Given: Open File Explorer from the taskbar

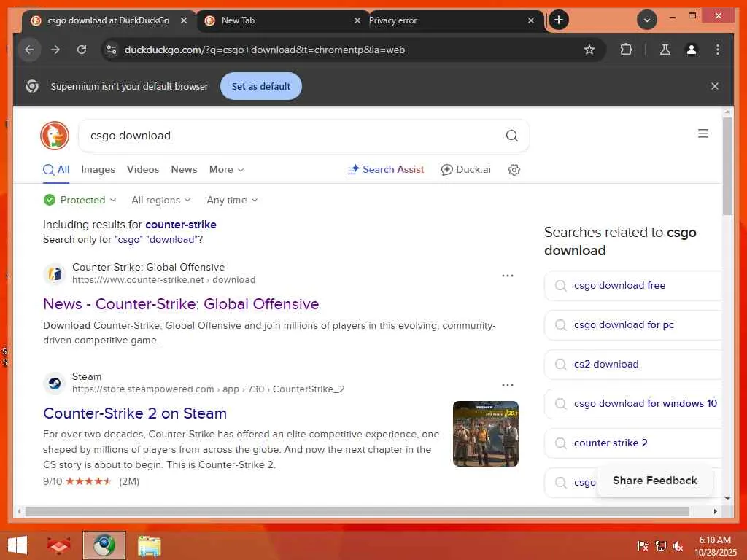Looking at the screenshot, I should click(149, 545).
